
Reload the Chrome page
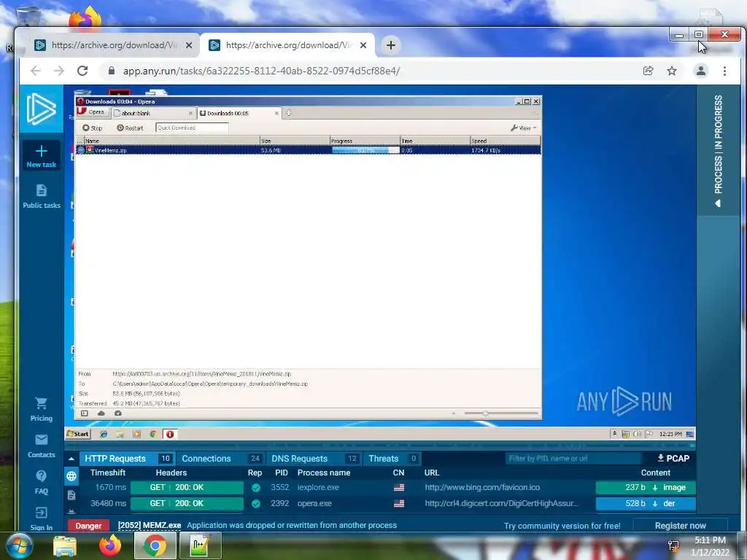click(x=82, y=71)
